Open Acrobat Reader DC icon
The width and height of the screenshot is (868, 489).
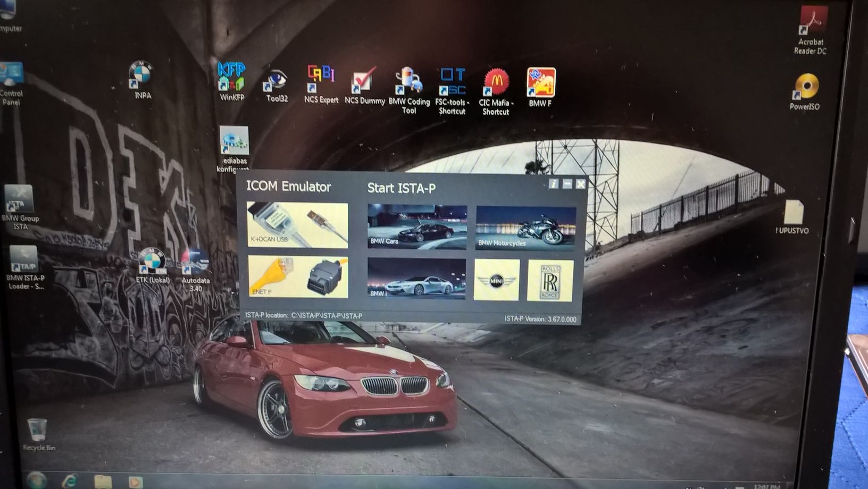[811, 27]
